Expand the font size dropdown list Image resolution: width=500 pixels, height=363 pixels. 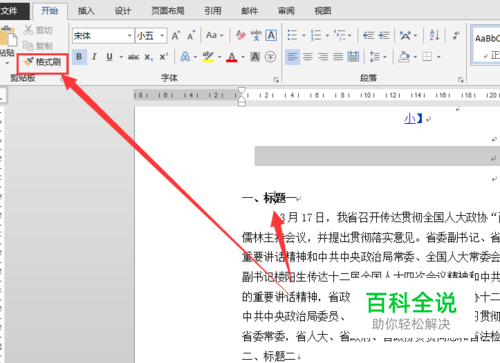coord(162,35)
